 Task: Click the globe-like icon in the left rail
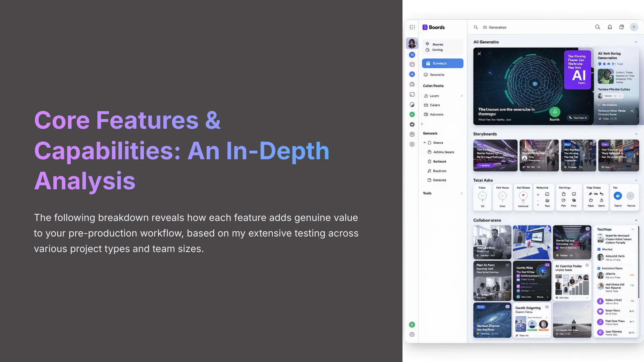tap(412, 64)
